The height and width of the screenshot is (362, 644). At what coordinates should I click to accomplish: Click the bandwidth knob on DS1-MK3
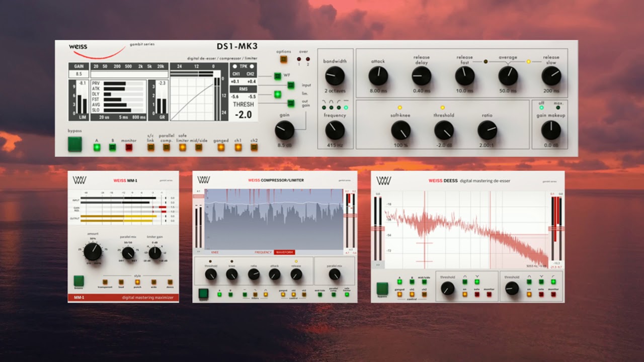335,76
